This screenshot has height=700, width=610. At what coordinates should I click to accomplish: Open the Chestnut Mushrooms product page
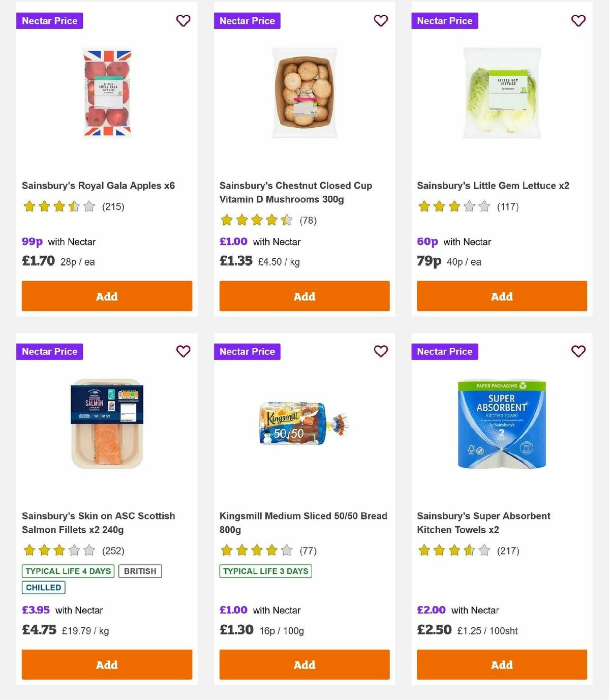coord(295,192)
